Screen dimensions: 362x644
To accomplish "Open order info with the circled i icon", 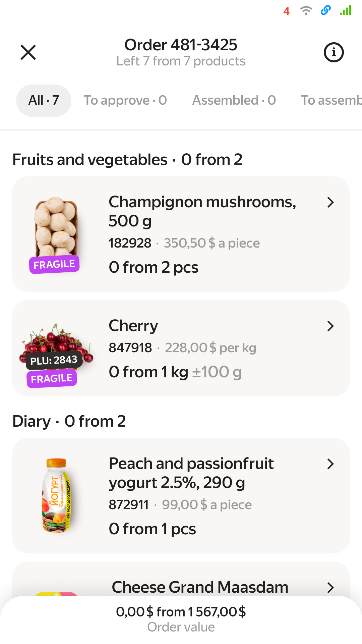I will point(334,53).
